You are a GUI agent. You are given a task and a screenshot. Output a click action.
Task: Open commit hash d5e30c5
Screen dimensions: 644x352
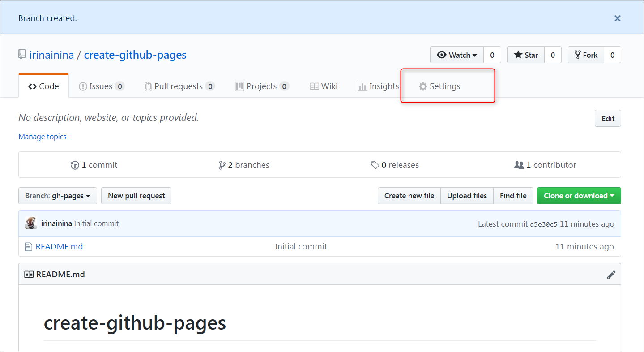[544, 224]
